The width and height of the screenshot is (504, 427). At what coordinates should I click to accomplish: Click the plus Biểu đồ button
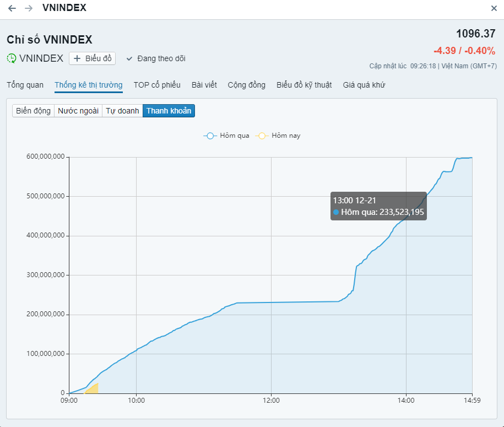point(93,58)
